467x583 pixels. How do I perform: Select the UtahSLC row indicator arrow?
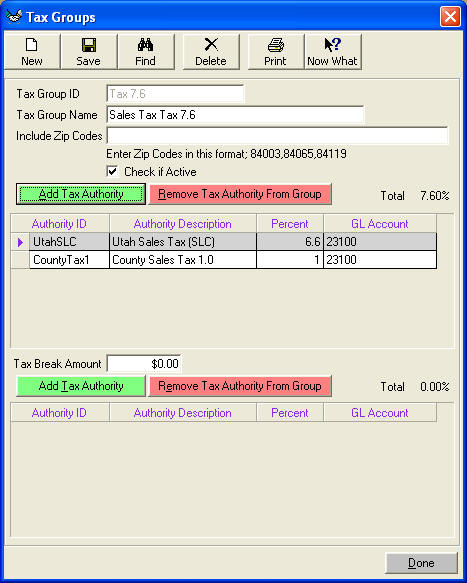(20, 242)
